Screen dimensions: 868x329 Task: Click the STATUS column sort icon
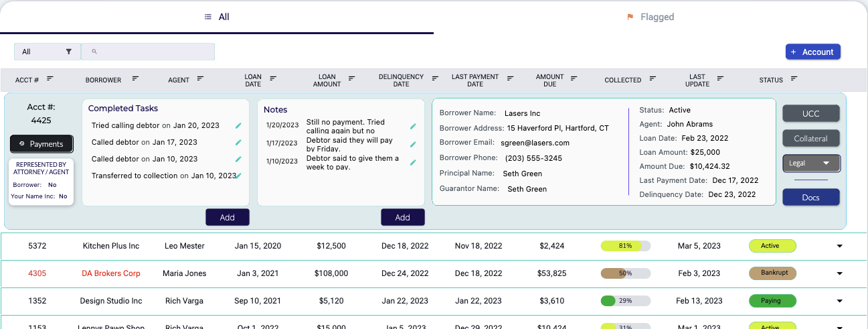794,79
